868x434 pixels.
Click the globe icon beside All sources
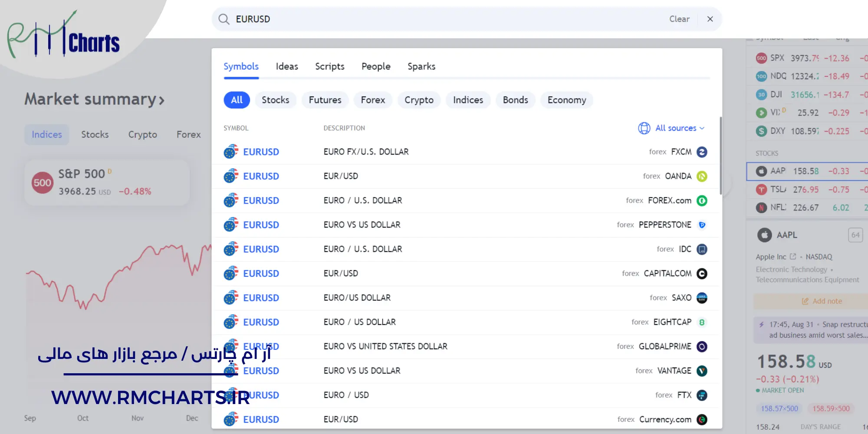point(644,128)
